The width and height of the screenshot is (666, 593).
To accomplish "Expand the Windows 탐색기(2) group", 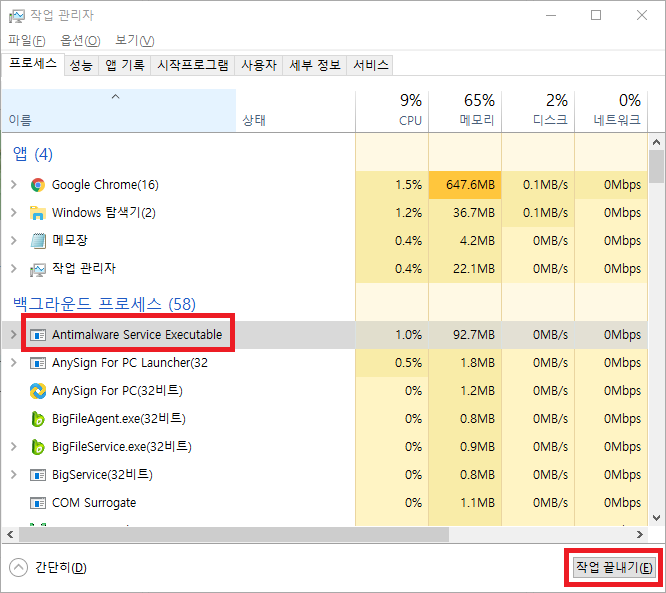I will pos(14,213).
